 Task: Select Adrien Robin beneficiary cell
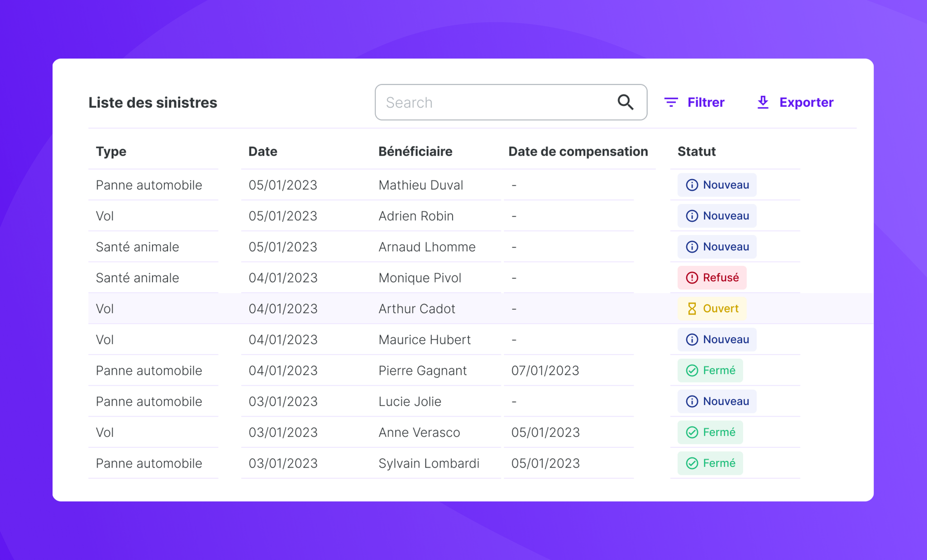pos(416,216)
